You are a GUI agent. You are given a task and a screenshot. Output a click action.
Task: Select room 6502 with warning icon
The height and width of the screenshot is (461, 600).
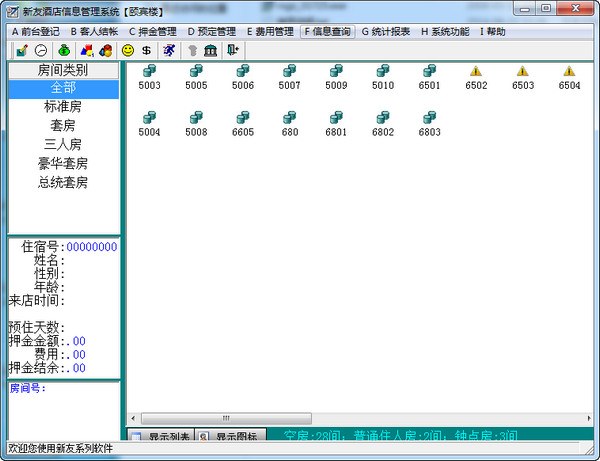[x=476, y=77]
